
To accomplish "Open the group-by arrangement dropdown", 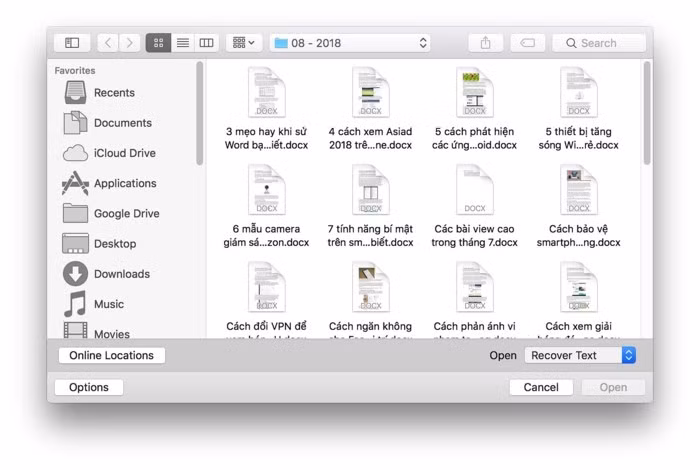I will click(243, 43).
